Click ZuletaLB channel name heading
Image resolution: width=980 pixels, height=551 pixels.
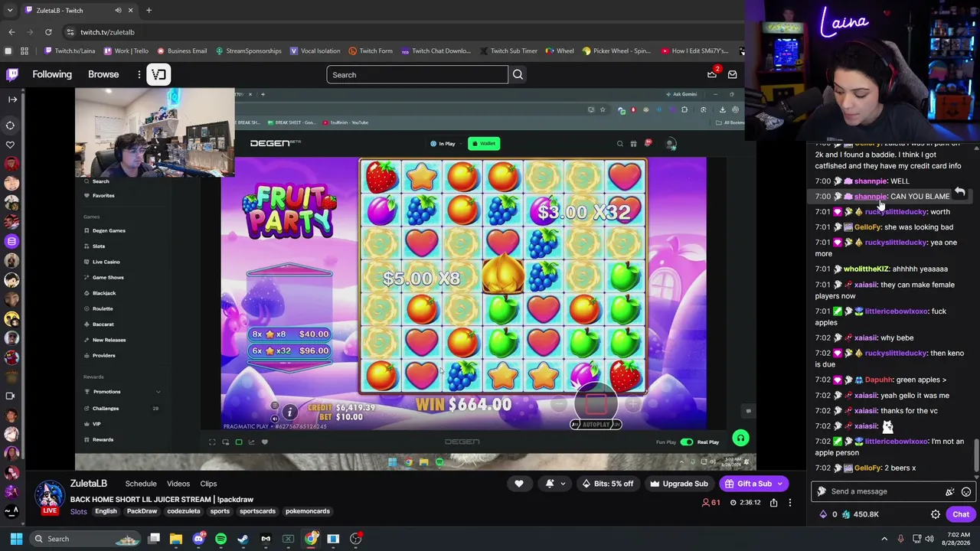89,484
